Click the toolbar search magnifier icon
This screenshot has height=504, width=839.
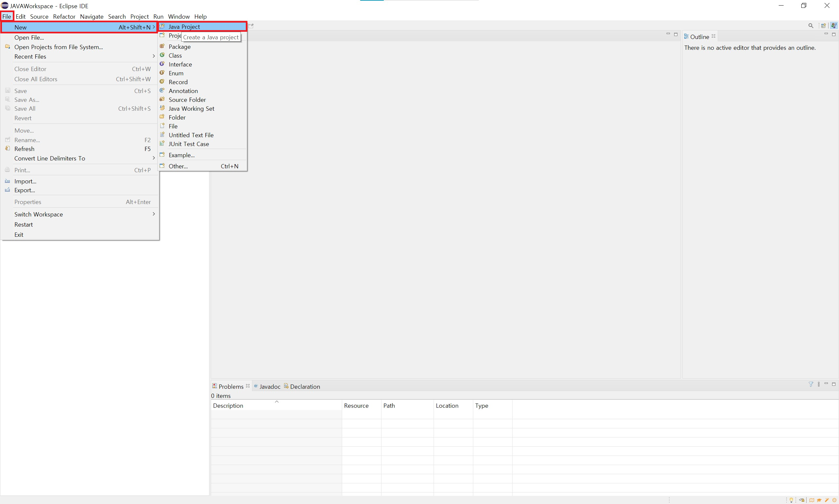[810, 26]
